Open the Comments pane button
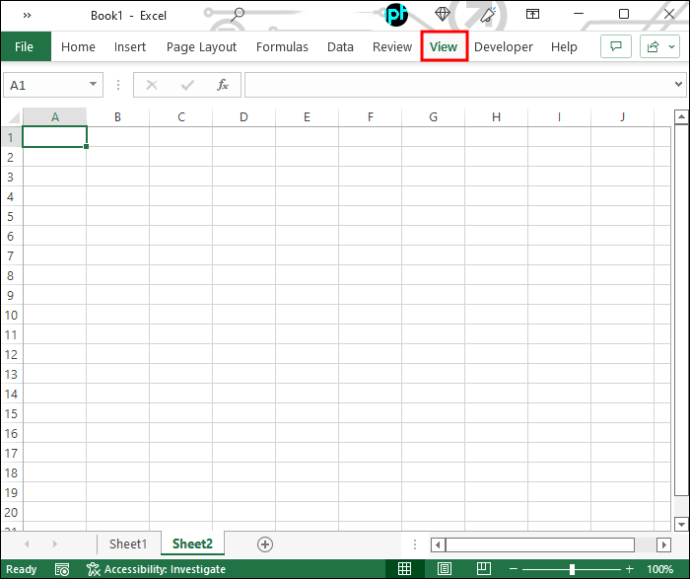Viewport: 690px width, 579px height. (616, 46)
